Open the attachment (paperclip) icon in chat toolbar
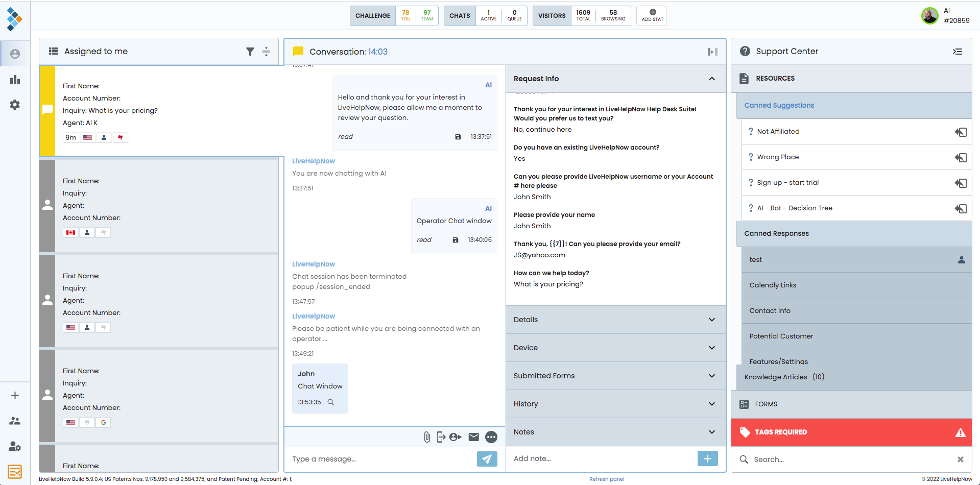This screenshot has width=980, height=485. coord(427,437)
